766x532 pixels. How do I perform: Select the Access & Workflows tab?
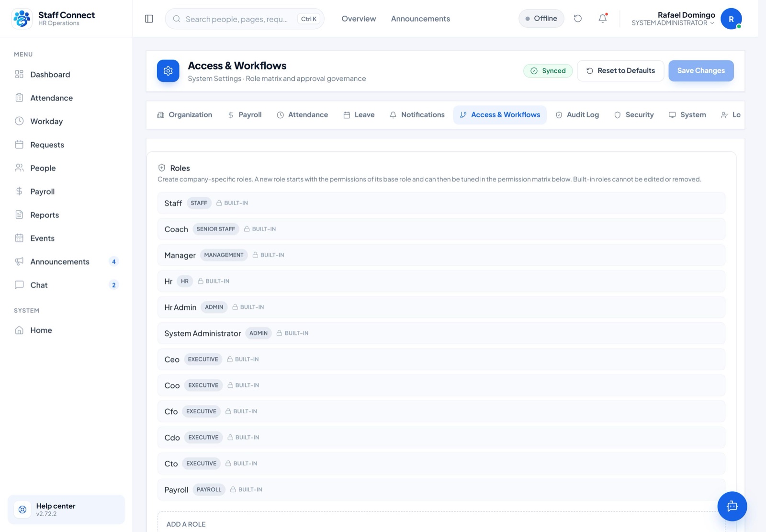tap(500, 115)
